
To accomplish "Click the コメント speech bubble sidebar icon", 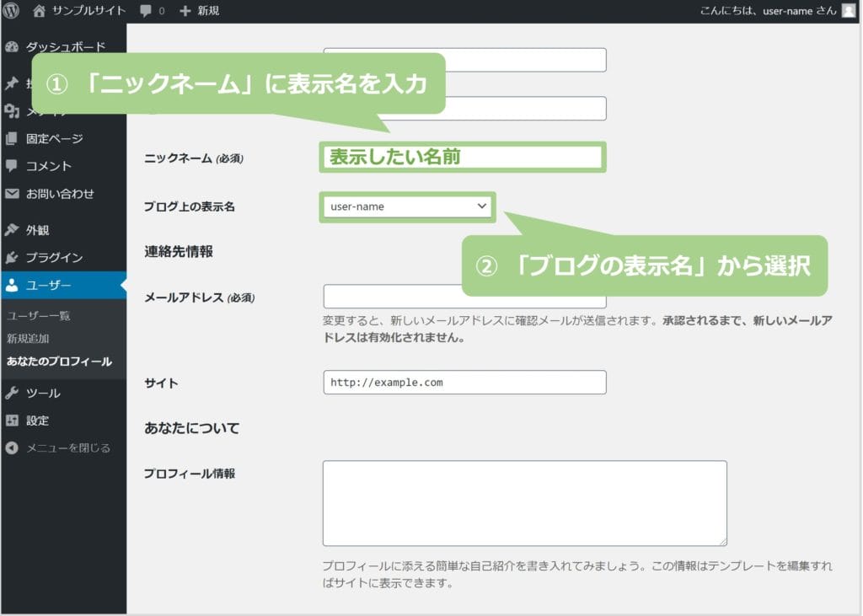I will [12, 166].
